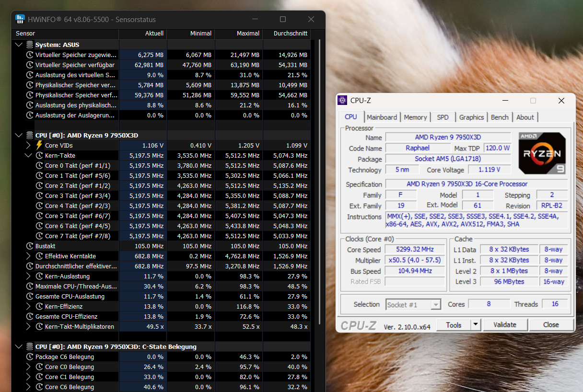
Task: Click the chip icon beside System: ASUS
Action: (x=30, y=45)
